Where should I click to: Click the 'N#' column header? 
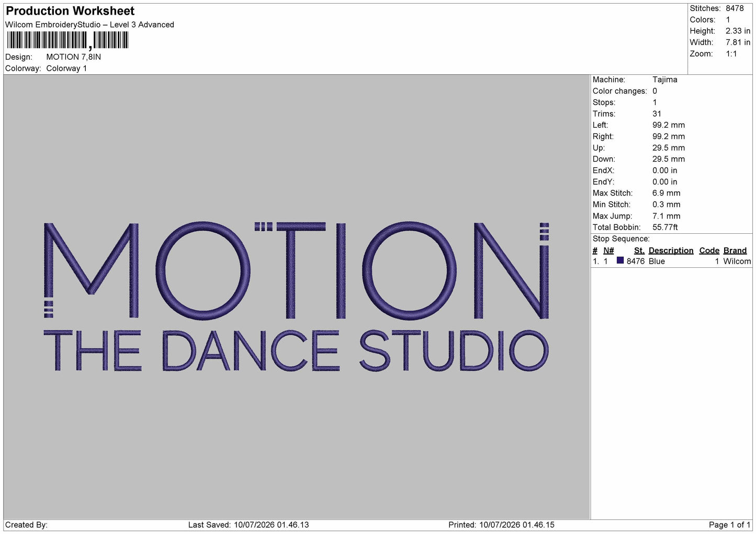[x=608, y=251]
